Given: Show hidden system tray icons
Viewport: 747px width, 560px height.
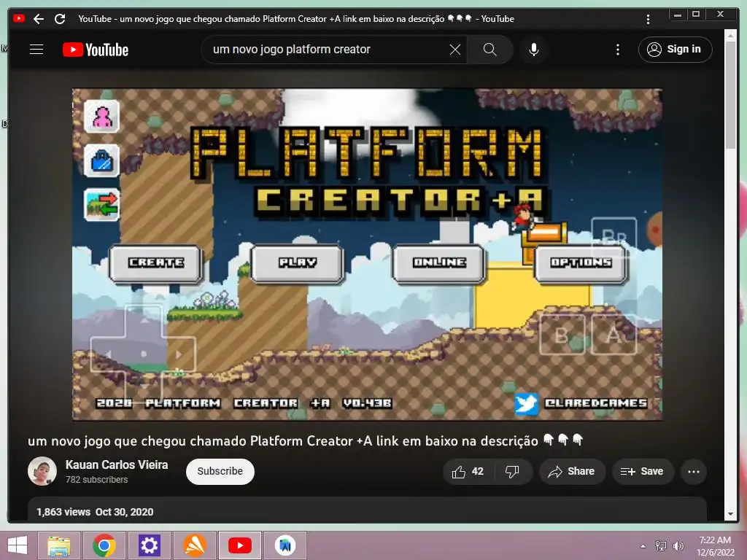Looking at the screenshot, I should 643,546.
